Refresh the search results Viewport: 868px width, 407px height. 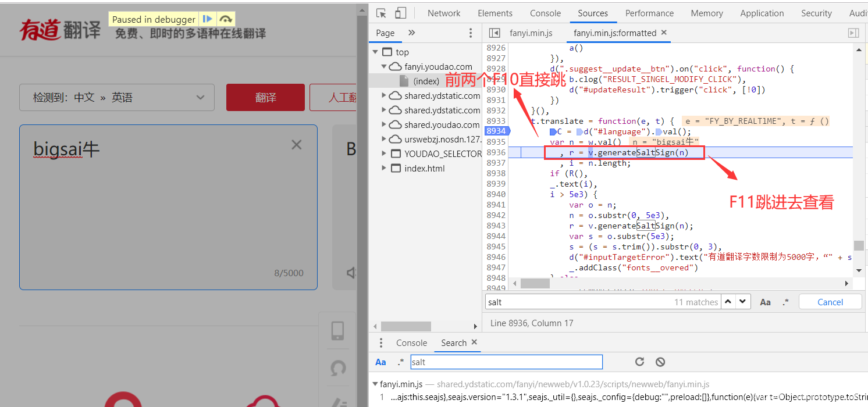point(639,362)
